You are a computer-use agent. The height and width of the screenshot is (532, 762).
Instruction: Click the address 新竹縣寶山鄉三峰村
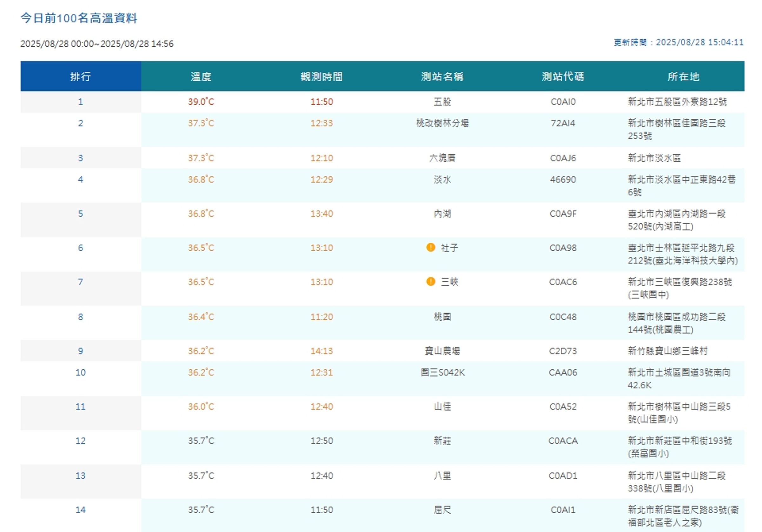(668, 351)
